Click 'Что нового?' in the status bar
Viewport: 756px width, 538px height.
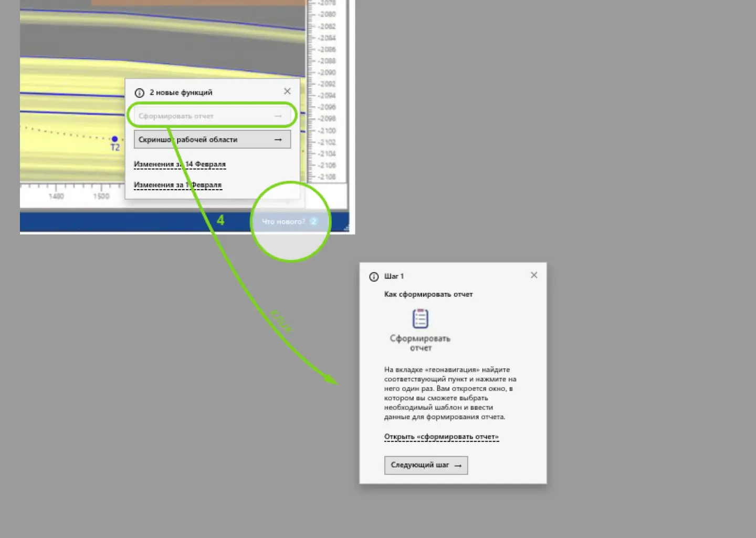pos(283,222)
